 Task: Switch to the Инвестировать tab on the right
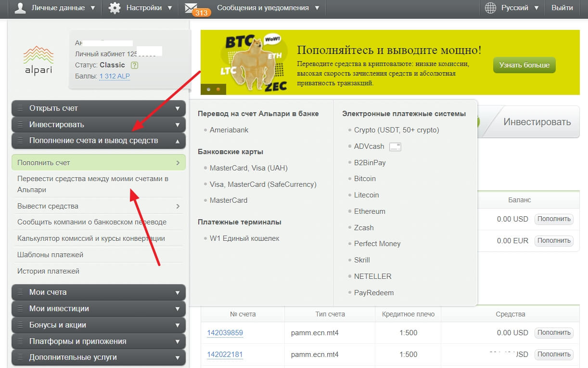tap(537, 122)
